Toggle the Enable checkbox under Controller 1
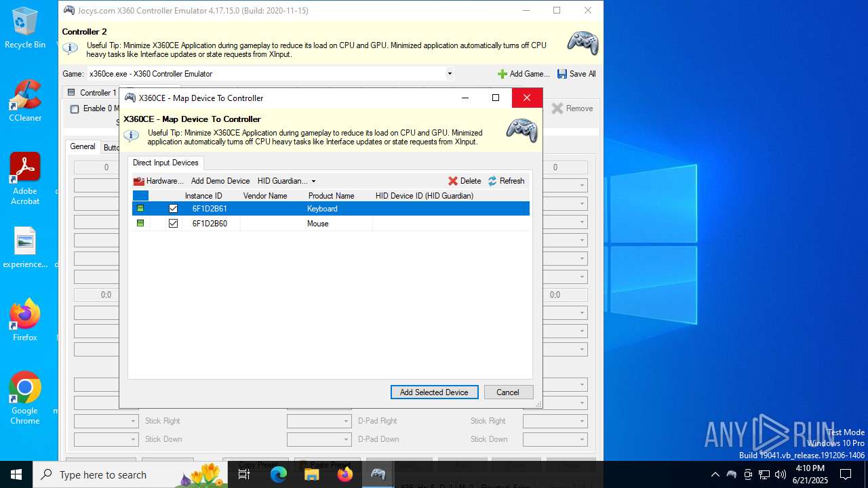The image size is (868, 488). tap(75, 109)
